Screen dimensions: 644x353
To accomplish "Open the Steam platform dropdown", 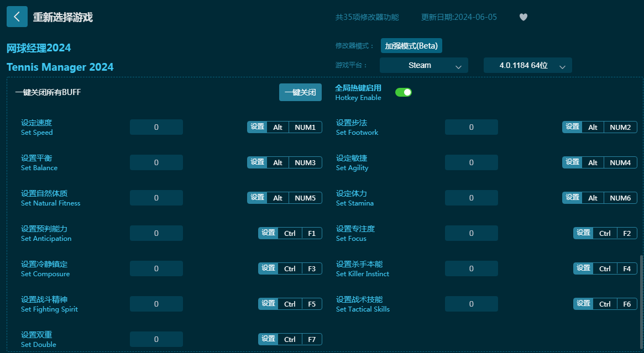I will (x=424, y=65).
